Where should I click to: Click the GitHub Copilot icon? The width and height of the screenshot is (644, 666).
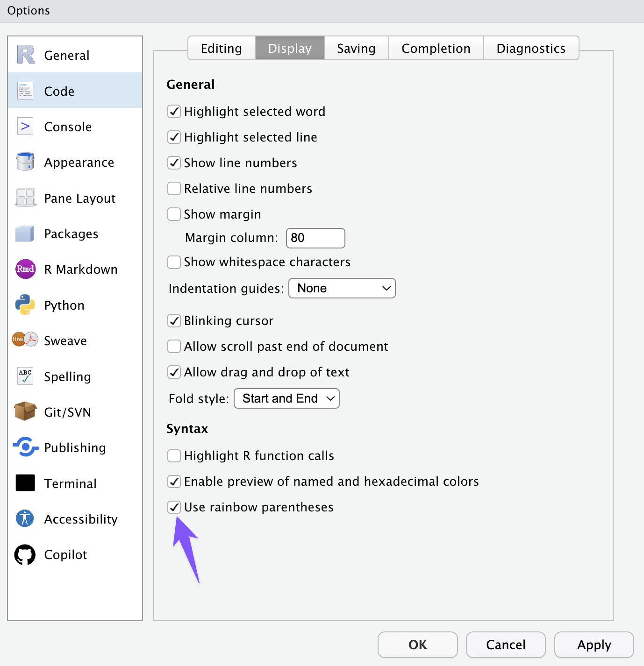25,554
